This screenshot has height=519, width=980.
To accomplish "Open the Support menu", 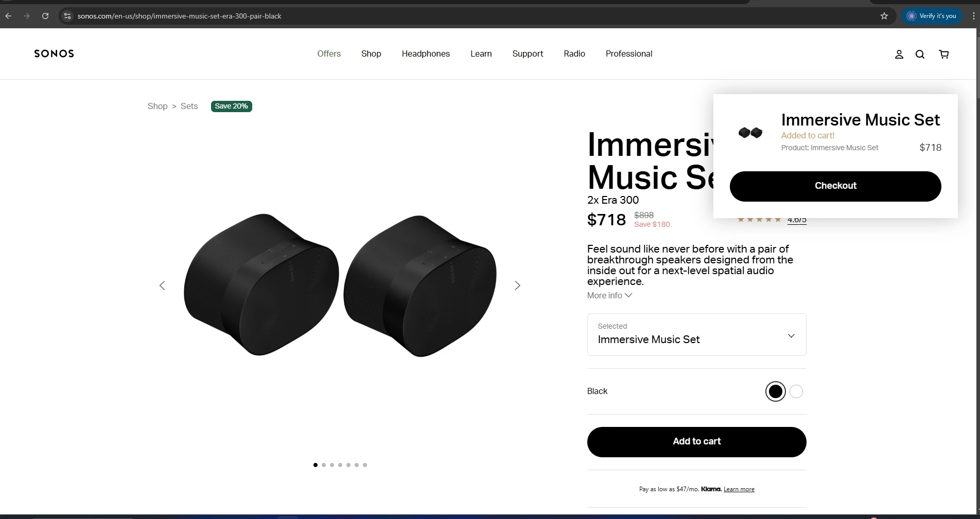I will pos(528,53).
